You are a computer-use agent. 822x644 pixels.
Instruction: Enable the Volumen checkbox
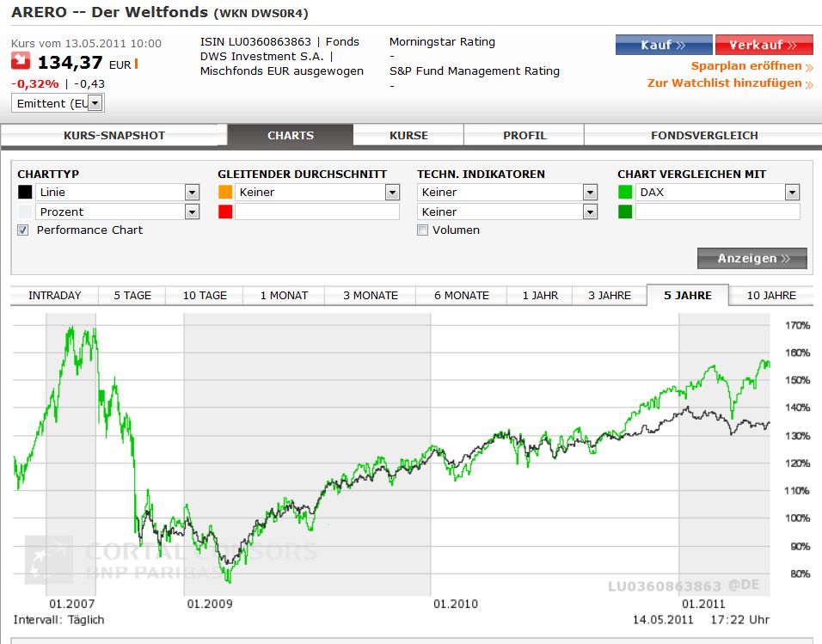point(422,230)
